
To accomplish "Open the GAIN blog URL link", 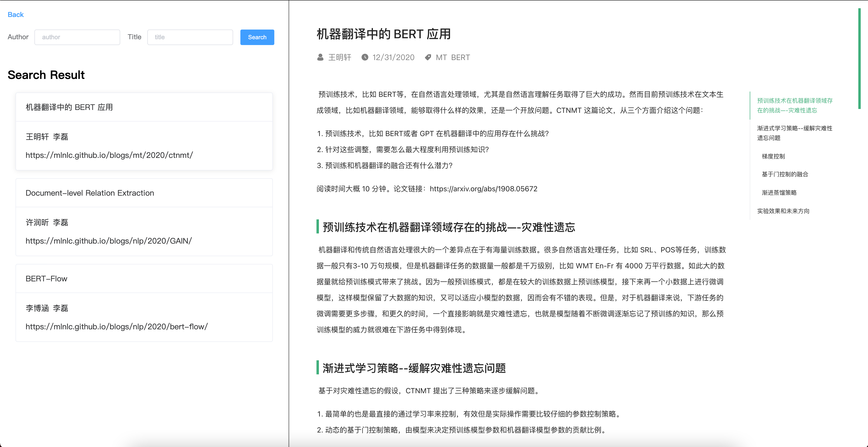I will (109, 241).
